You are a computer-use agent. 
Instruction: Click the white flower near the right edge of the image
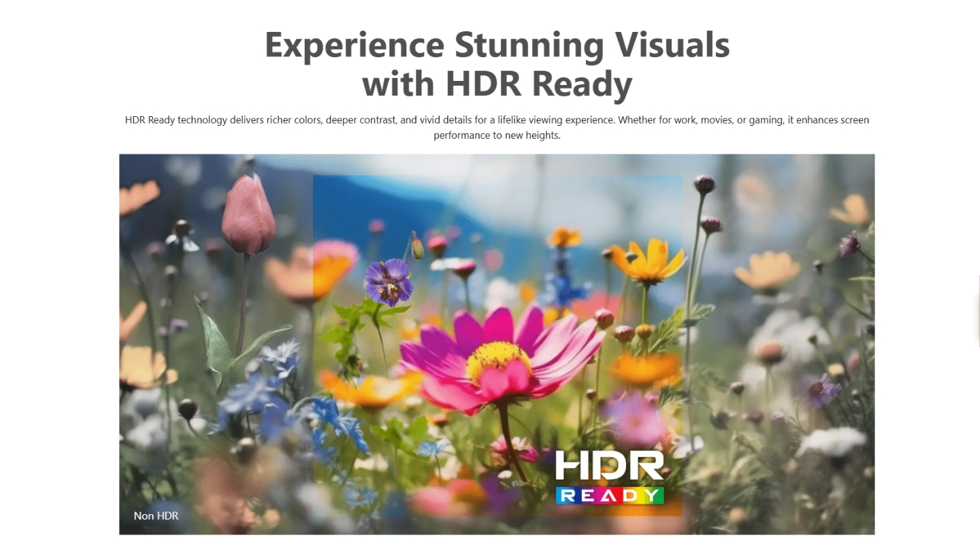832,442
